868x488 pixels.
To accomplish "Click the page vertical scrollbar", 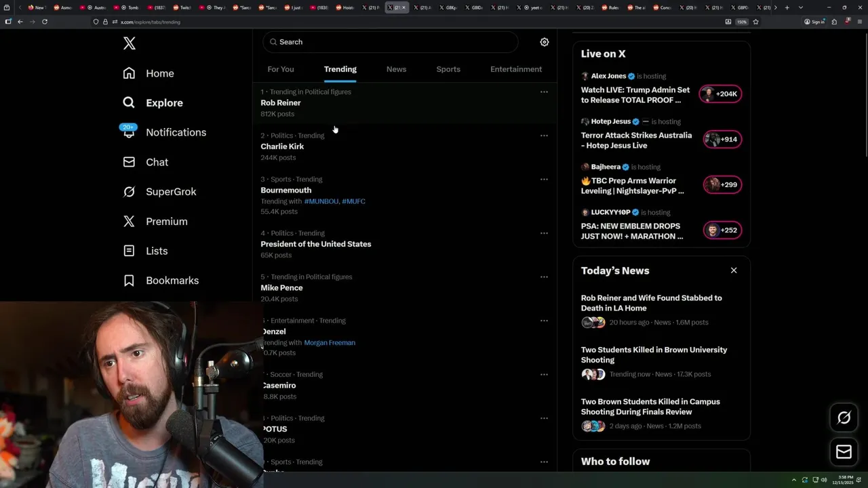I will pos(865,95).
